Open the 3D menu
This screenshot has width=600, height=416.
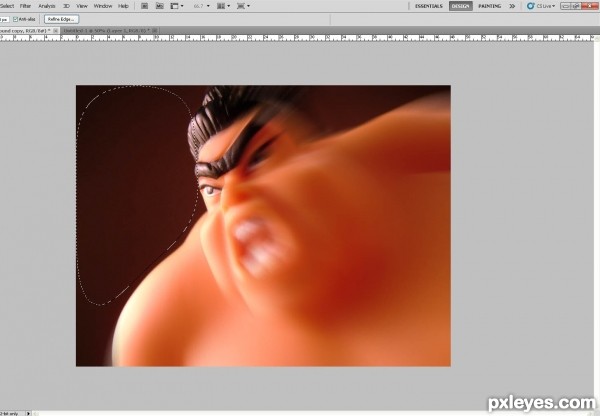tap(66, 6)
